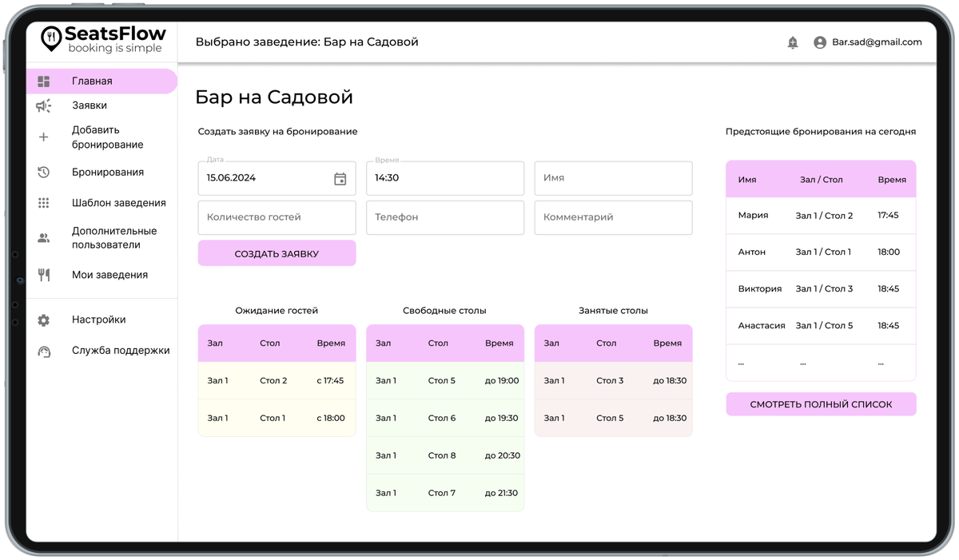Click free table Стол 6 до 19:30

[445, 418]
